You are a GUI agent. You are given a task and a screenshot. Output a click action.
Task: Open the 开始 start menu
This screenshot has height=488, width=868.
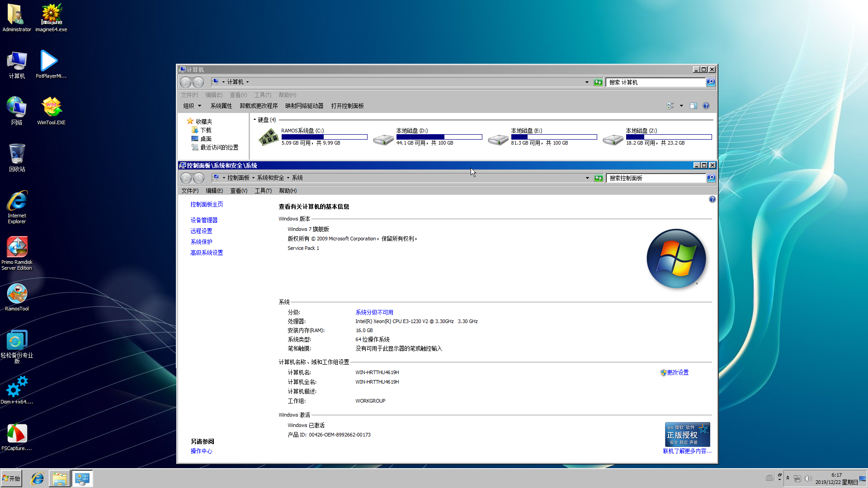11,479
